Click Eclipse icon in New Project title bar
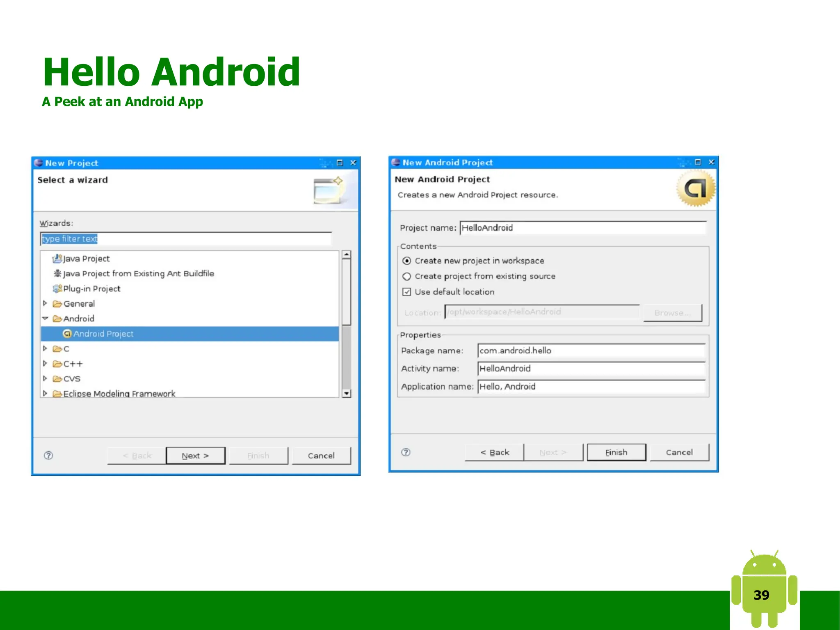The image size is (840, 630). (39, 163)
